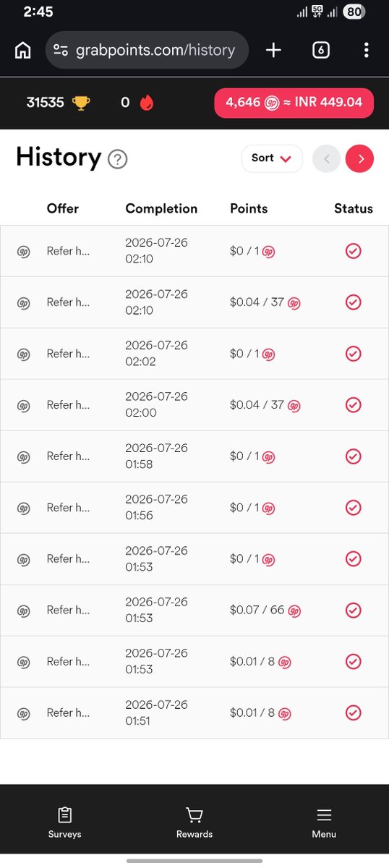Expand the Sort dropdown

[271, 158]
